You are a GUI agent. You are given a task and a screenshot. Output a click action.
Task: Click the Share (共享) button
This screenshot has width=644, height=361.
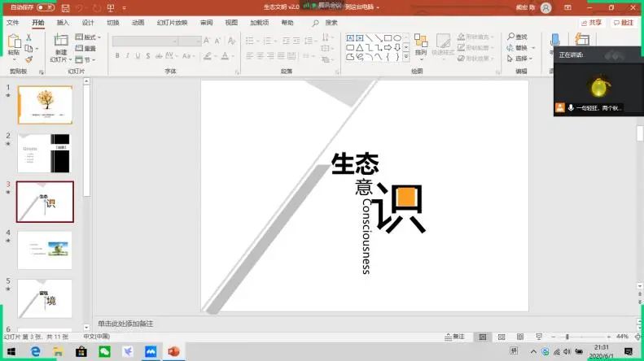595,23
